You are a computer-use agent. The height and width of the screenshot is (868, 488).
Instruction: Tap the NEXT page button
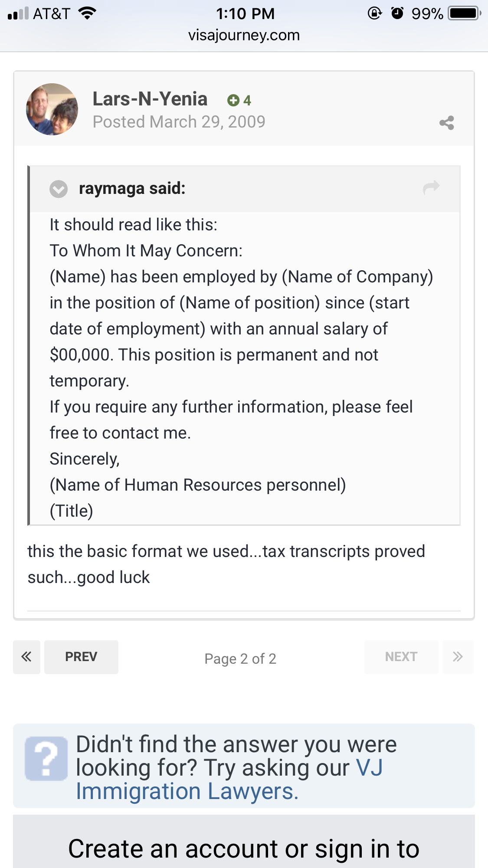401,657
